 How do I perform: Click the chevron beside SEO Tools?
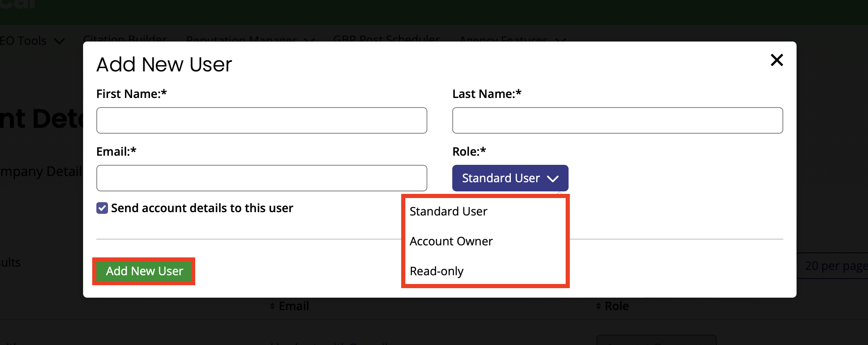coord(60,41)
